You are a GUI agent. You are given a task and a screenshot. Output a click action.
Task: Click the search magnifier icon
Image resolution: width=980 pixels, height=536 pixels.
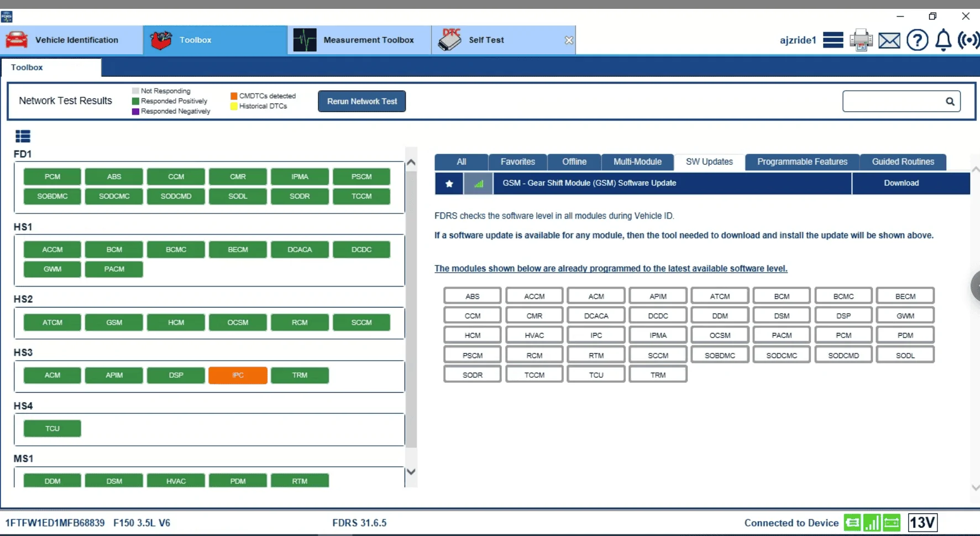950,101
